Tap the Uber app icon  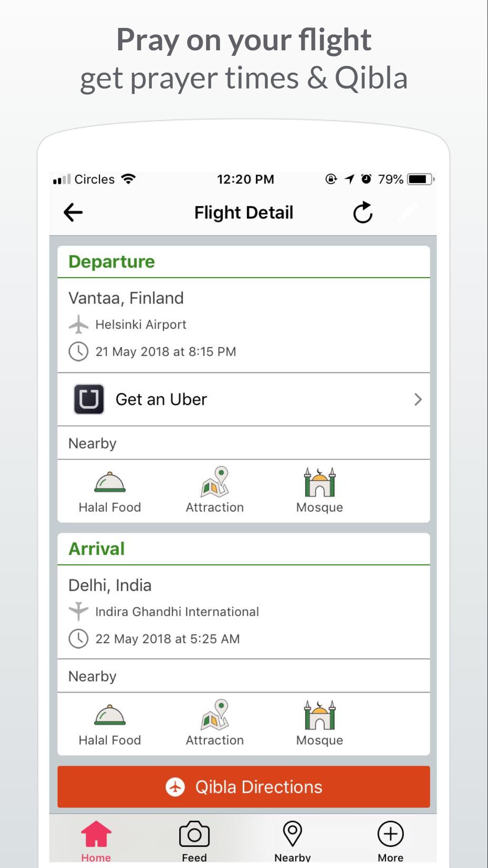(89, 399)
